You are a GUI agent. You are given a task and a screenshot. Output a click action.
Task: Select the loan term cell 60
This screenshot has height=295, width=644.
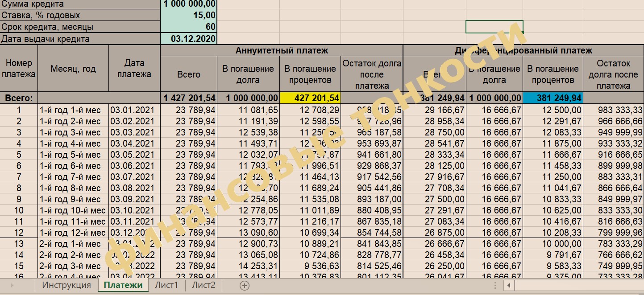pos(188,27)
